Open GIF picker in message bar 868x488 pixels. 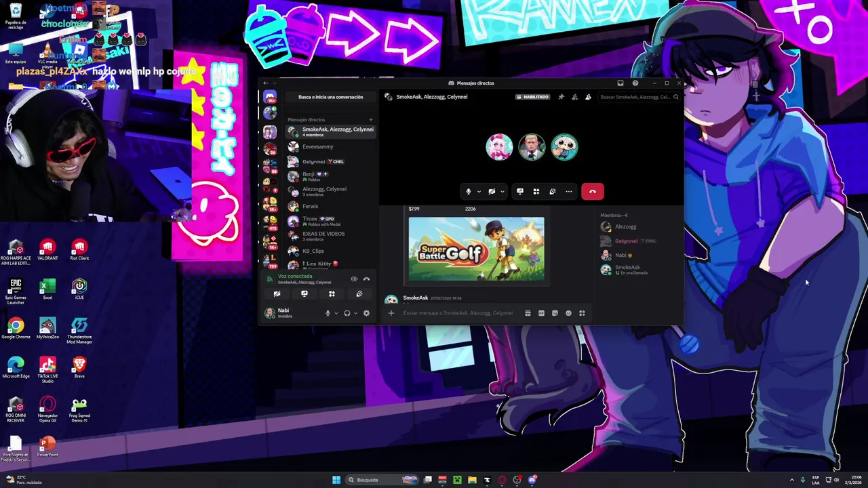pyautogui.click(x=541, y=313)
